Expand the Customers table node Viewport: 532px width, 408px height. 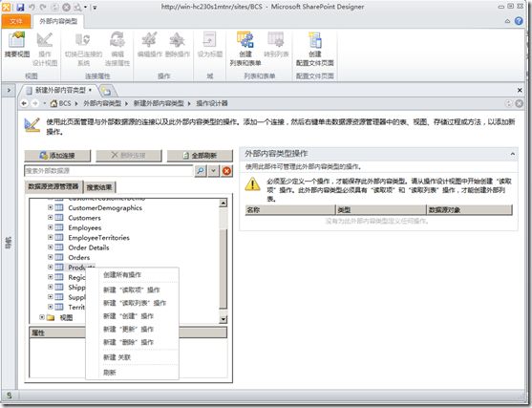(50, 217)
